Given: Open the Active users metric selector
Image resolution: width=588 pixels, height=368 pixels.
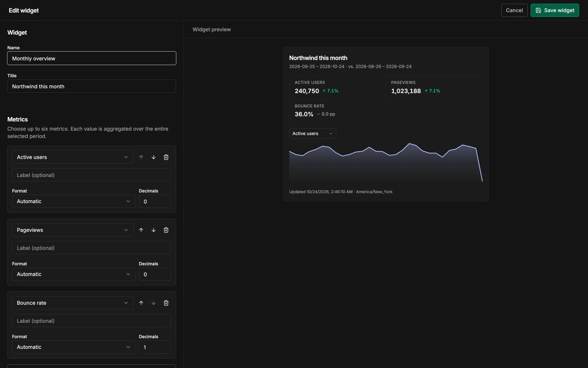Looking at the screenshot, I should click(73, 157).
